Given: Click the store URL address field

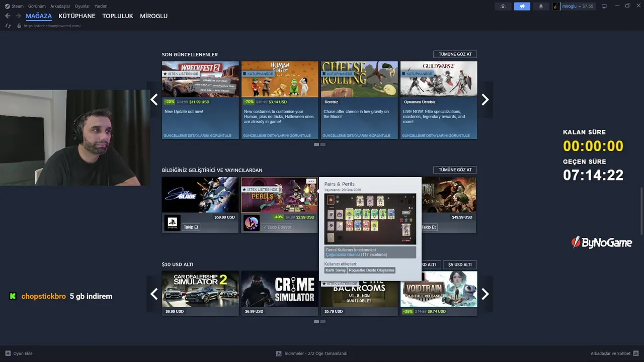Looking at the screenshot, I should (52, 26).
